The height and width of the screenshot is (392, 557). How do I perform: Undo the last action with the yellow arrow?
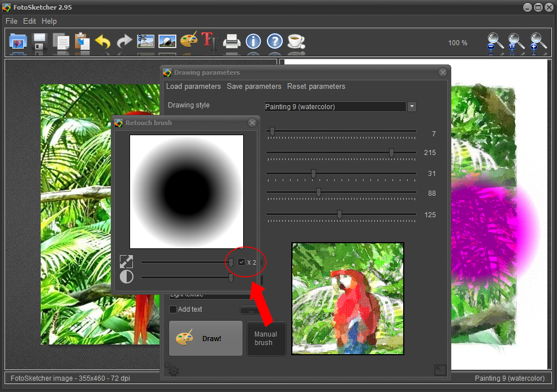[x=103, y=42]
